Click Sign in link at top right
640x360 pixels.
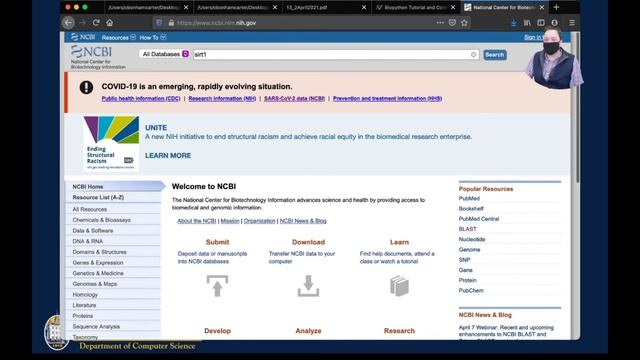tap(534, 38)
